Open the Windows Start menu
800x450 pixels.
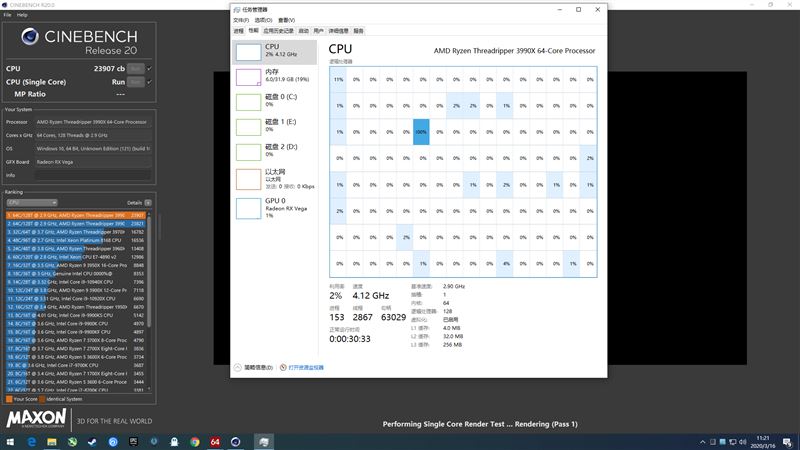click(10, 442)
